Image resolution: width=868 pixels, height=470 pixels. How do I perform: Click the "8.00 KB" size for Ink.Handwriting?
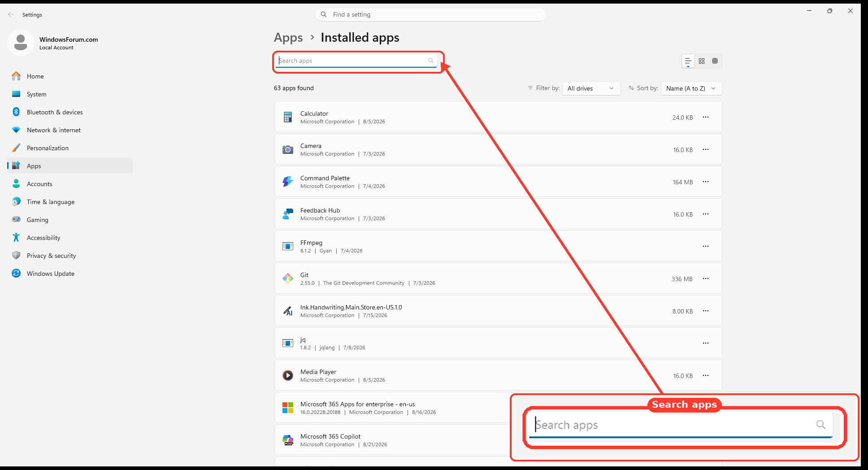(x=682, y=311)
